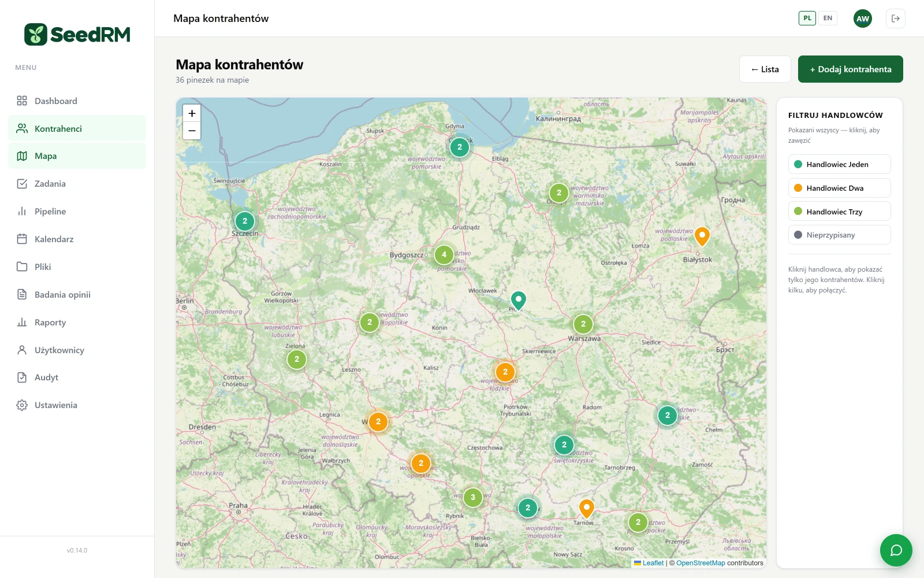Open the OpenStreetMap link
This screenshot has height=578, width=924.
(x=701, y=563)
